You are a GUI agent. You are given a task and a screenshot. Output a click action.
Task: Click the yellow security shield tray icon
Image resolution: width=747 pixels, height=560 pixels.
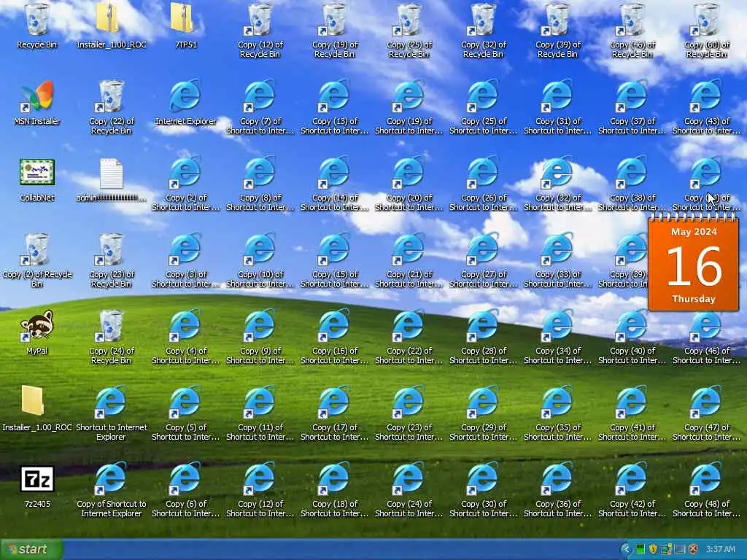653,550
